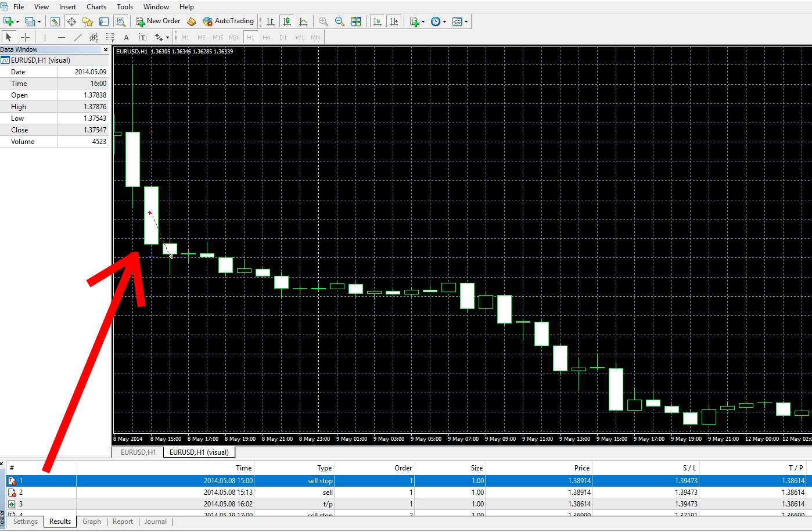Open the Insert menu
812x532 pixels.
point(67,7)
